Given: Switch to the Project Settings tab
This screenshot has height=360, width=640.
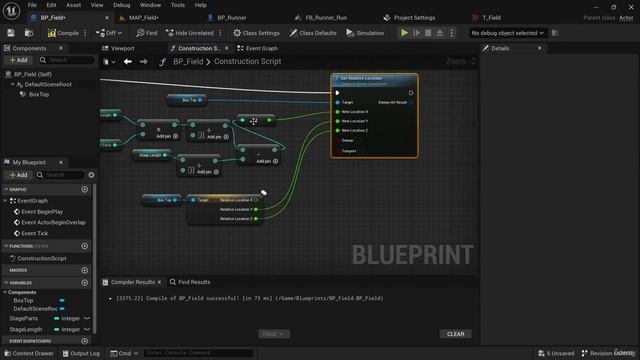Looking at the screenshot, I should tap(414, 18).
